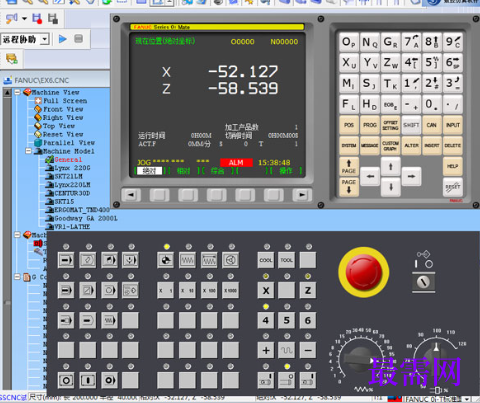Viewport: 480px width, 403px height.
Task: Click the blue play button in toolbar
Action: pyautogui.click(x=62, y=39)
